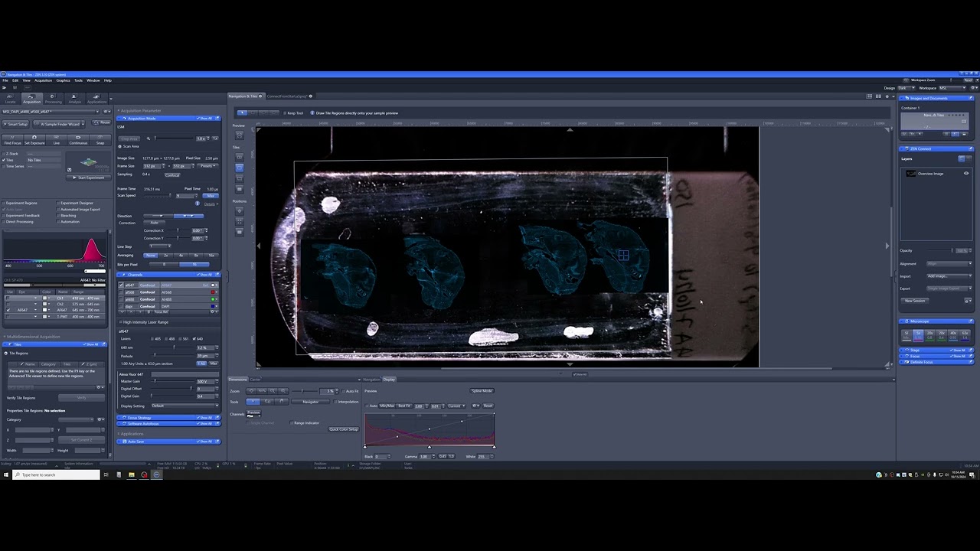
Task: Toggle the Experiment Regions checkbox
Action: click(4, 204)
